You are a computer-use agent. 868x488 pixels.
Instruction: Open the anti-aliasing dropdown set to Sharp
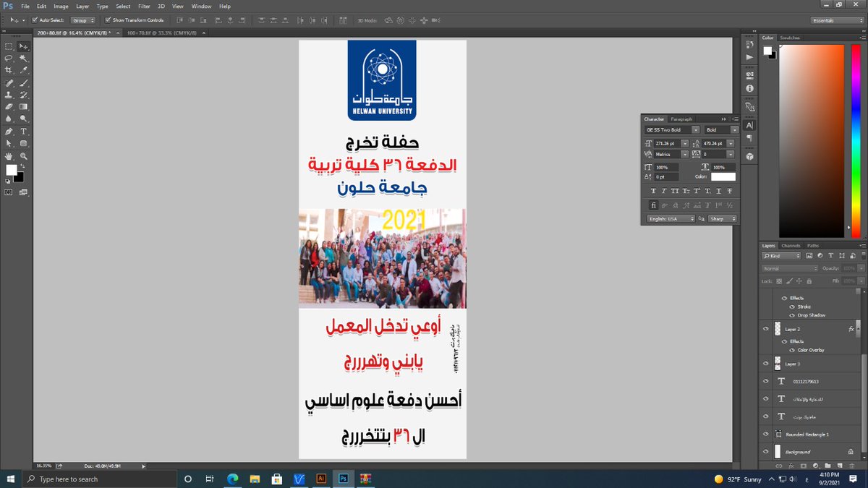[x=722, y=218]
